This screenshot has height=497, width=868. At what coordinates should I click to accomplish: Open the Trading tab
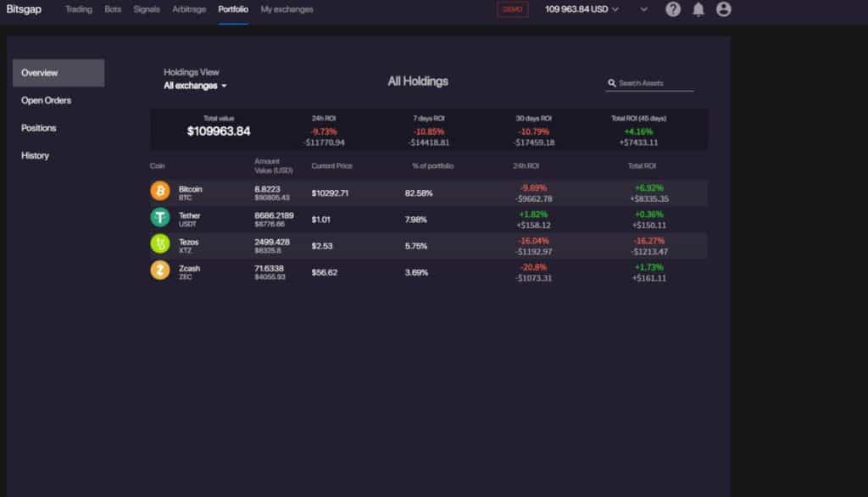[x=79, y=9]
